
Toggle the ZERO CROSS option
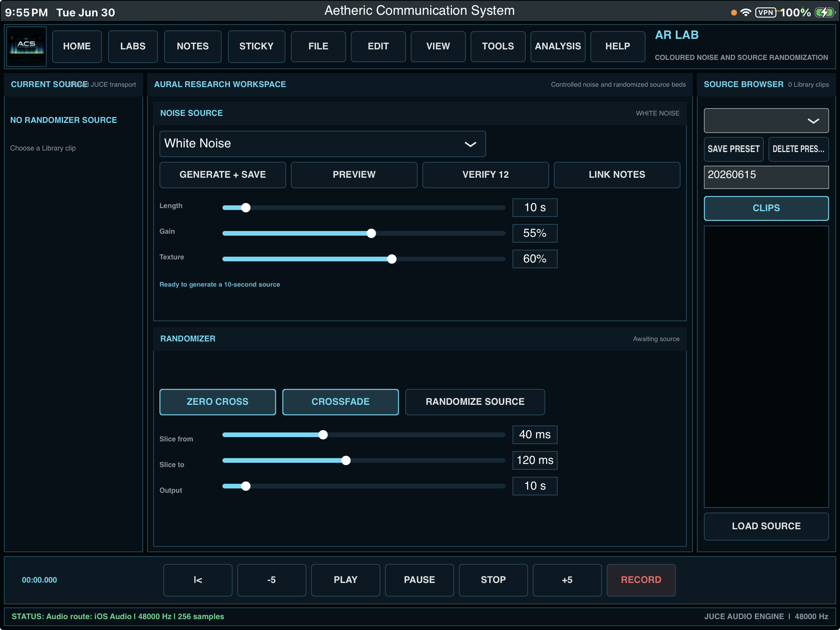218,402
